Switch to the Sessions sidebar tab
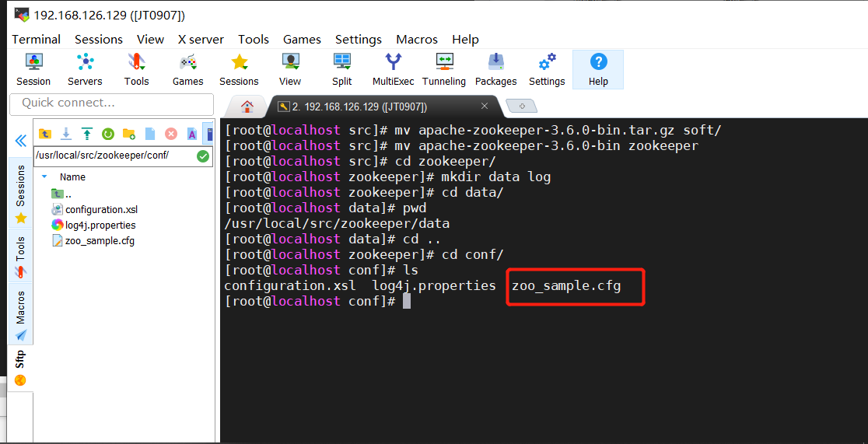 tap(20, 193)
